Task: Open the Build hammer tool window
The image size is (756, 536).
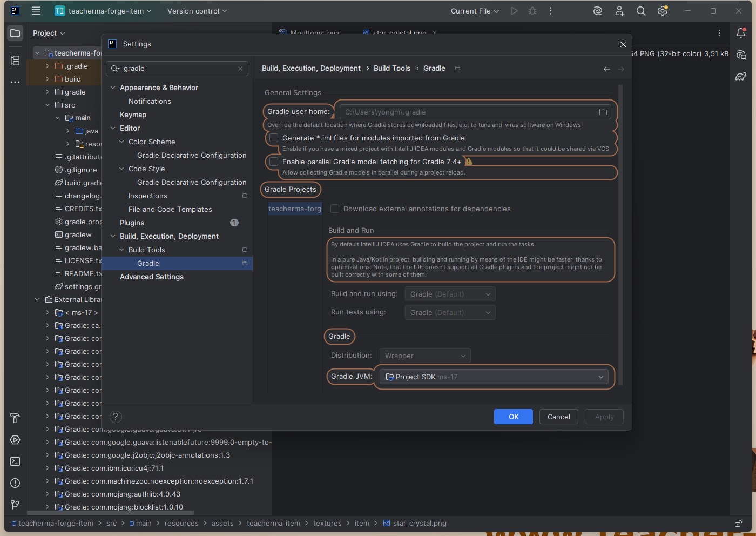Action: 15,418
